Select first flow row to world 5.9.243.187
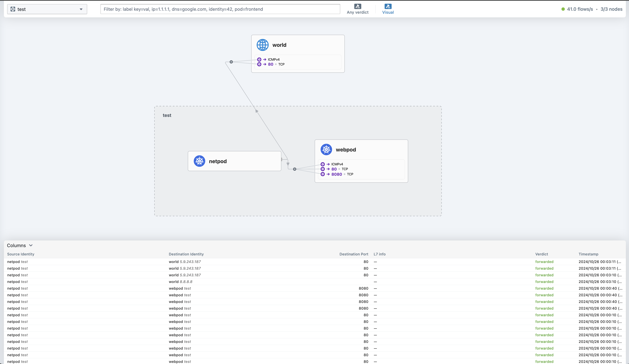Screen dimensions: 629x364 point(185,262)
